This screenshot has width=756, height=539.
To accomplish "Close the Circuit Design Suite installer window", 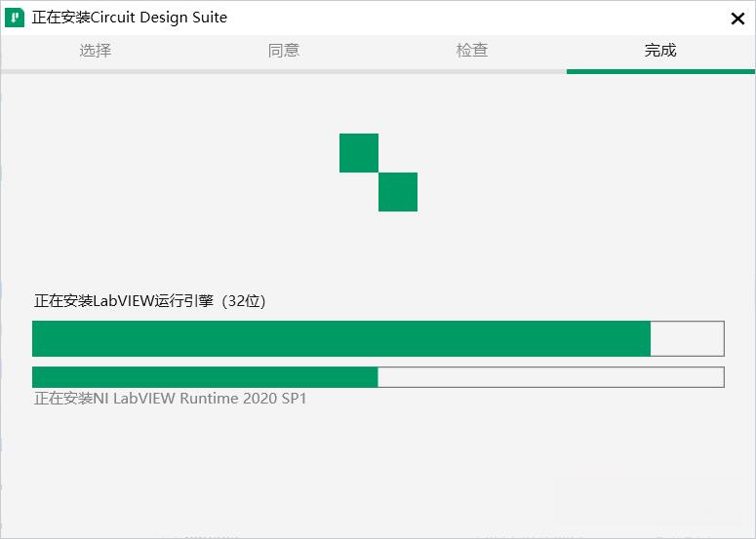I will click(x=737, y=19).
